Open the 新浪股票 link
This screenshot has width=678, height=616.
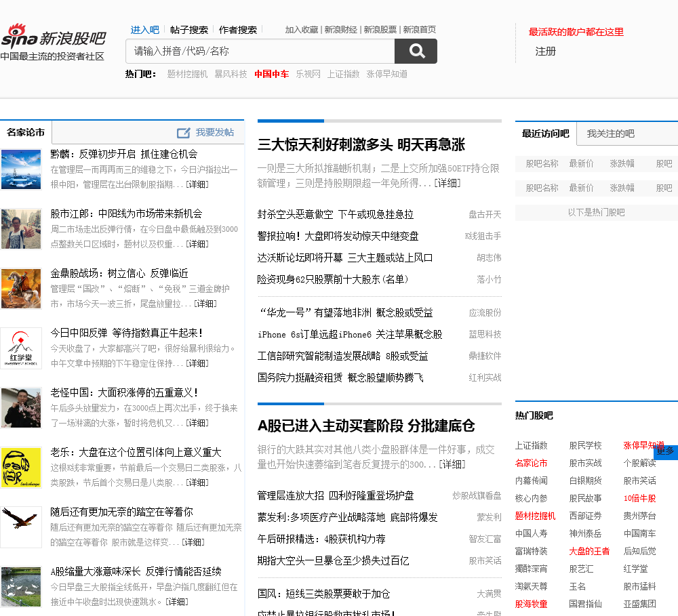point(380,30)
